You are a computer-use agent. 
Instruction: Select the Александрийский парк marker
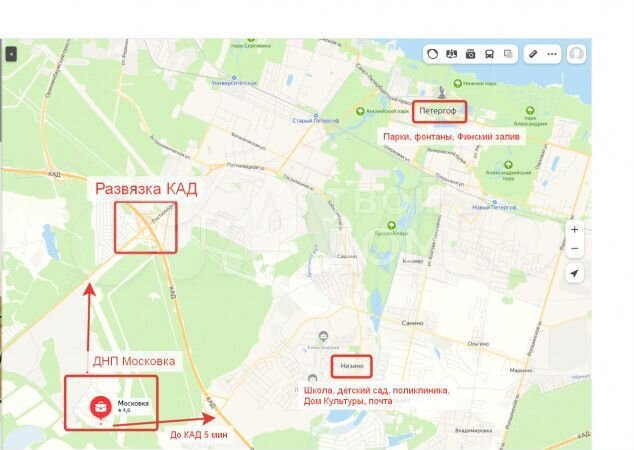[x=508, y=165]
